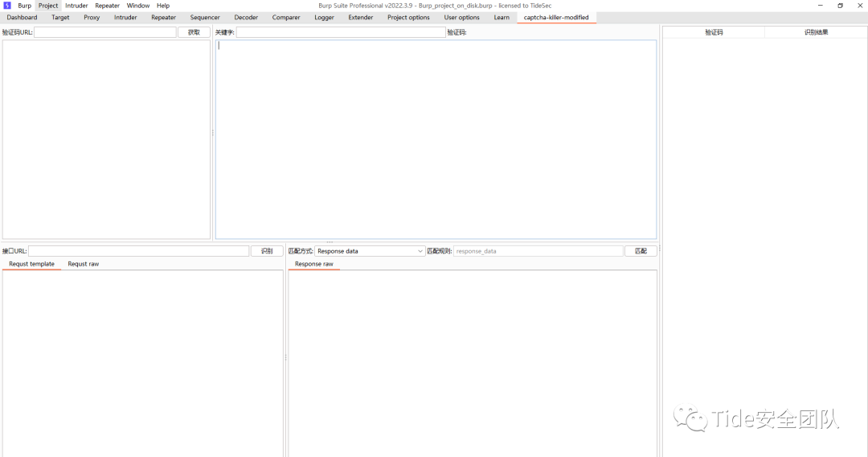
Task: Select the captcha-killer-modified tab
Action: [x=556, y=17]
